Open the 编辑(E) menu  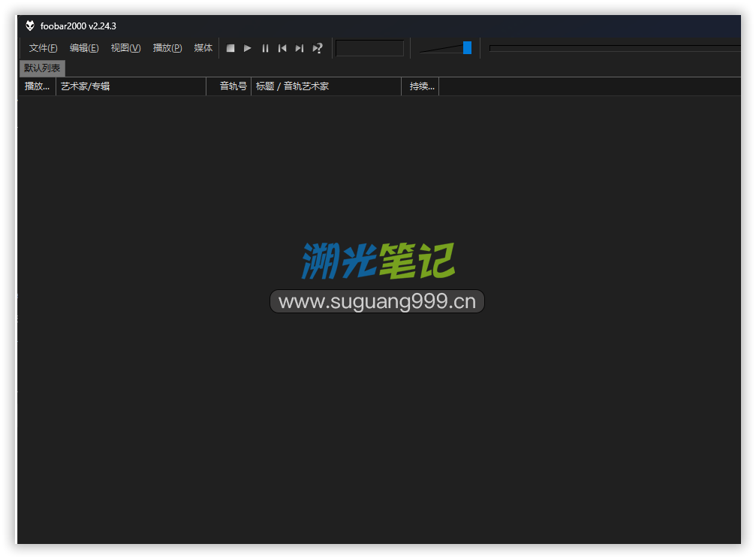tap(84, 48)
